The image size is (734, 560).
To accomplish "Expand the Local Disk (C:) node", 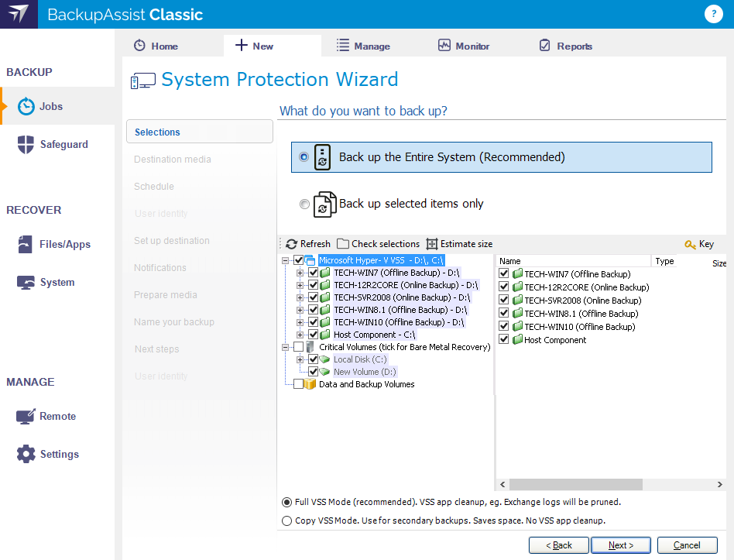I will pos(300,359).
